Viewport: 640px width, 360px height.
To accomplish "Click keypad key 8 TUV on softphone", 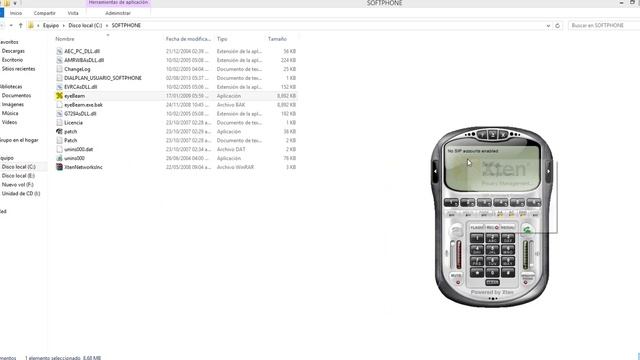I will click(x=492, y=261).
